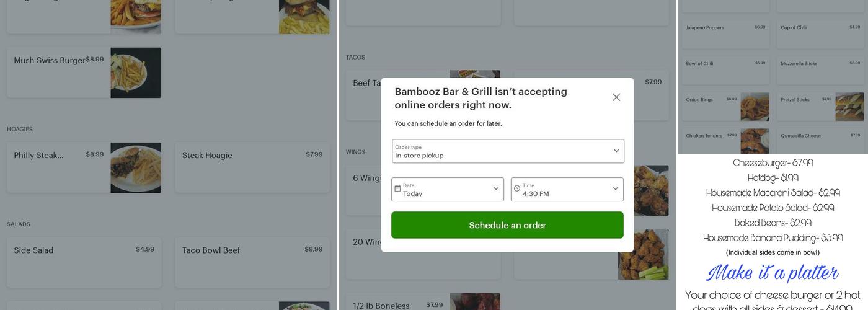The width and height of the screenshot is (868, 310).
Task: Click the clock icon in Time field
Action: 517,188
